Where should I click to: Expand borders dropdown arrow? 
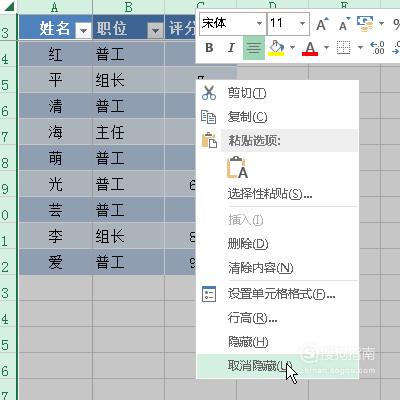360,47
